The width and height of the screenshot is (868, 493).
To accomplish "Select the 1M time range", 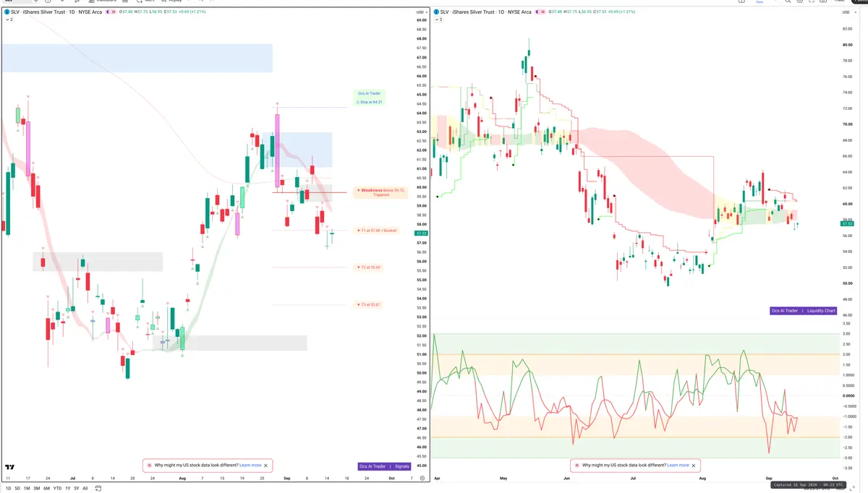I will click(27, 488).
